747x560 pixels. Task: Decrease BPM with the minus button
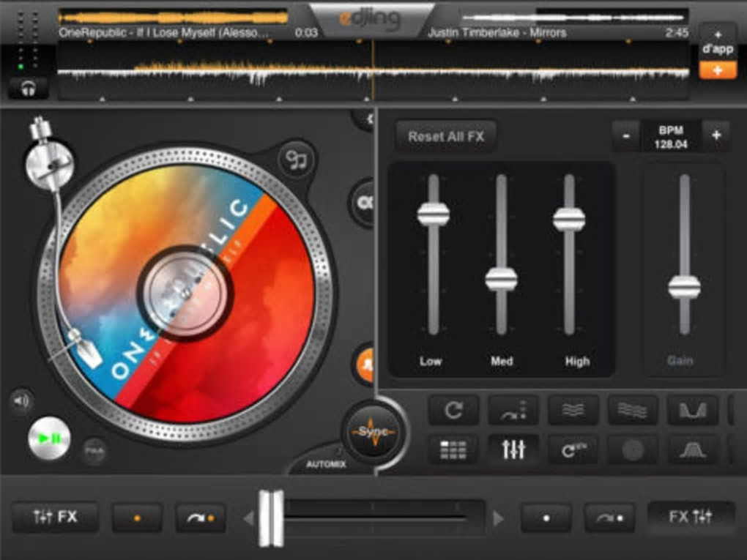click(x=626, y=136)
